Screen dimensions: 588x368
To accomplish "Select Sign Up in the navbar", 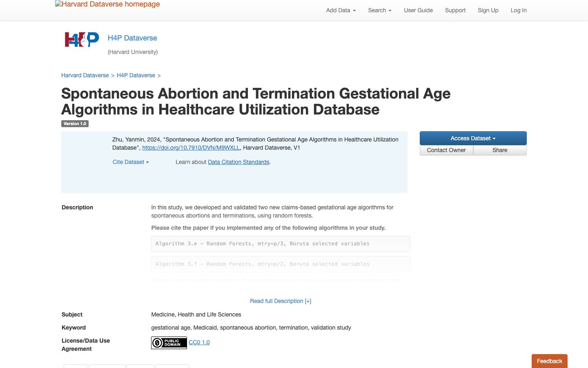I will tap(488, 10).
